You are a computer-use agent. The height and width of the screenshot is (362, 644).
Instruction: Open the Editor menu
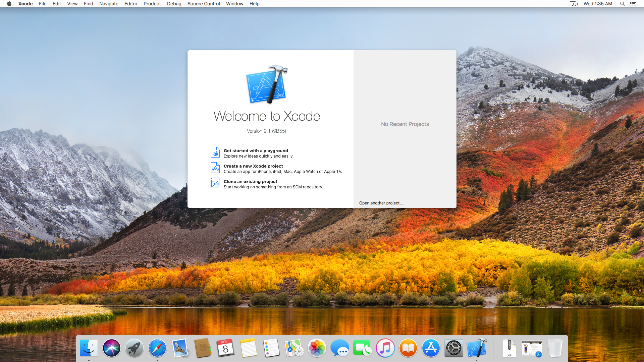(131, 4)
